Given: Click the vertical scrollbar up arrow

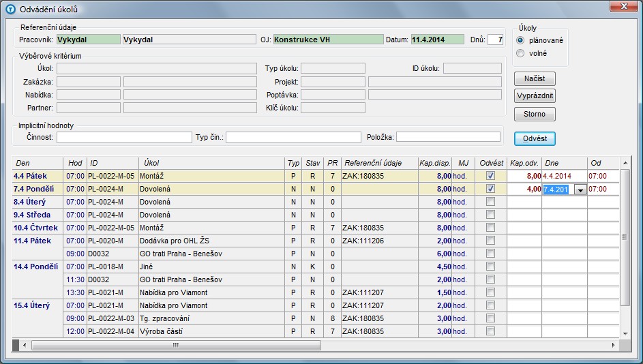Looking at the screenshot, I should (625, 163).
